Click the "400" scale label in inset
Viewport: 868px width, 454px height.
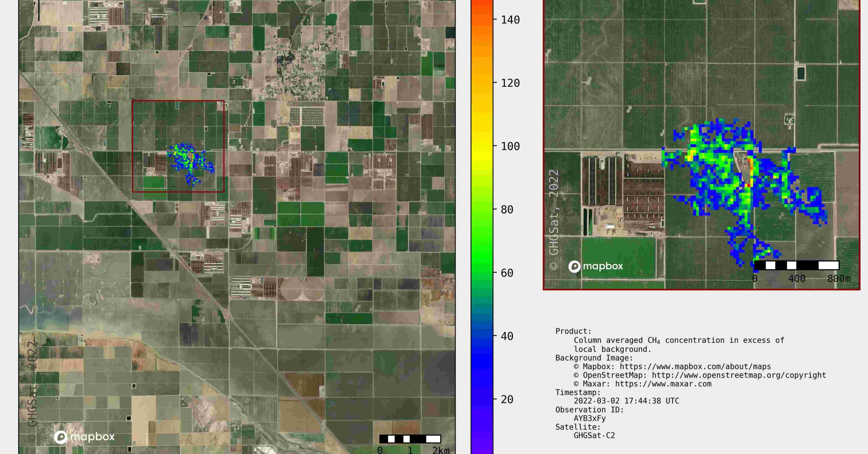click(797, 279)
